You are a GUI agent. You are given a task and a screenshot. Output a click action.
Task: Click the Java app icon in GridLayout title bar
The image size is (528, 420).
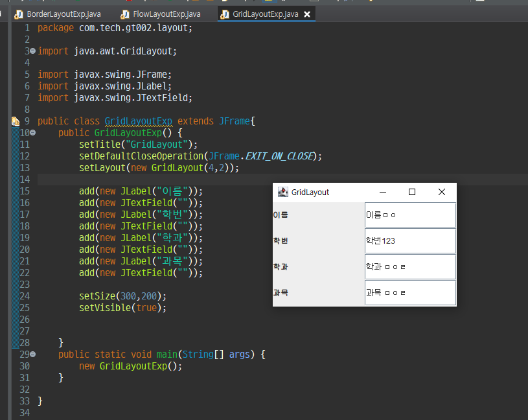283,192
